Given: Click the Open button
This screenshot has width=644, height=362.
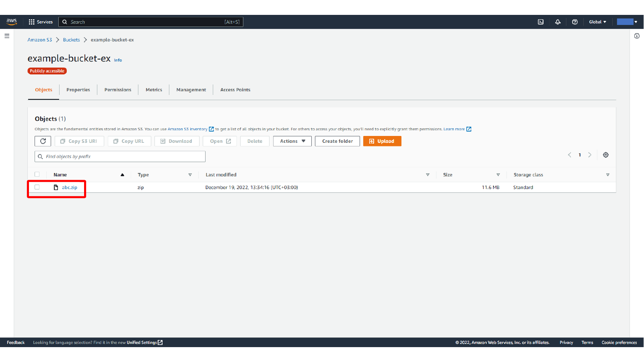Looking at the screenshot, I should click(x=220, y=141).
